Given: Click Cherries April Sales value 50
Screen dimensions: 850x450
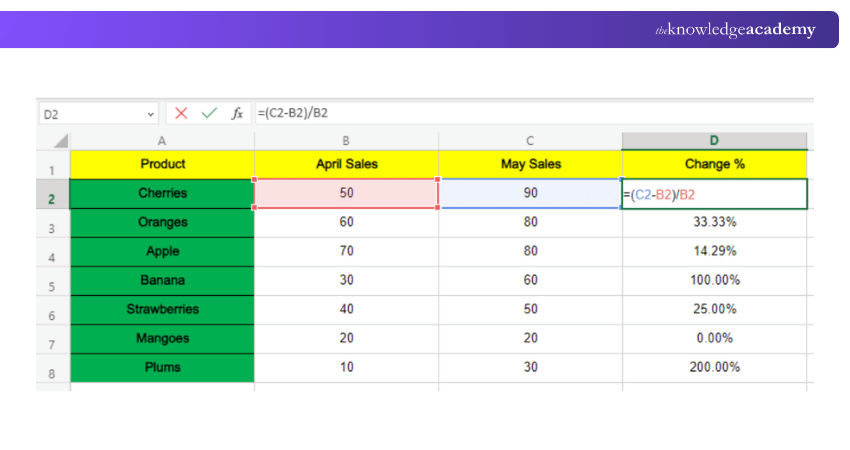Looking at the screenshot, I should click(346, 194).
